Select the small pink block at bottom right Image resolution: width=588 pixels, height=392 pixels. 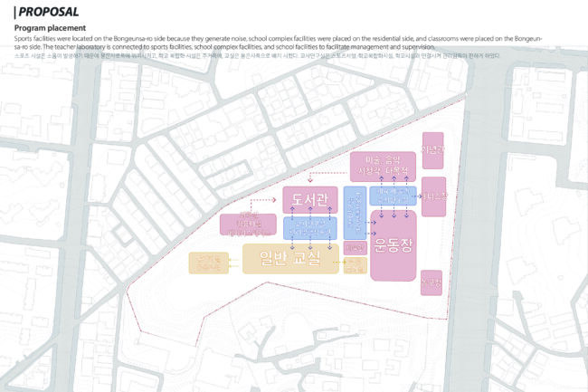click(x=432, y=282)
